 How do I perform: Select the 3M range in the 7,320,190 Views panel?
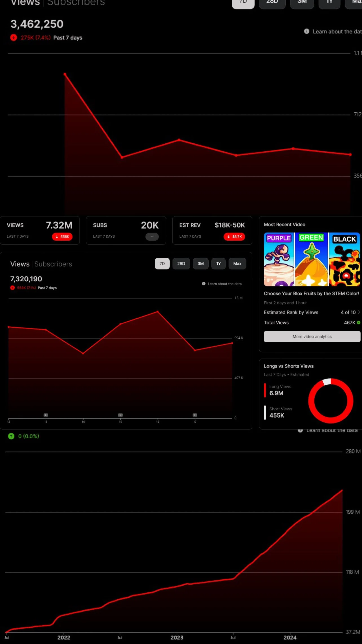coord(201,264)
